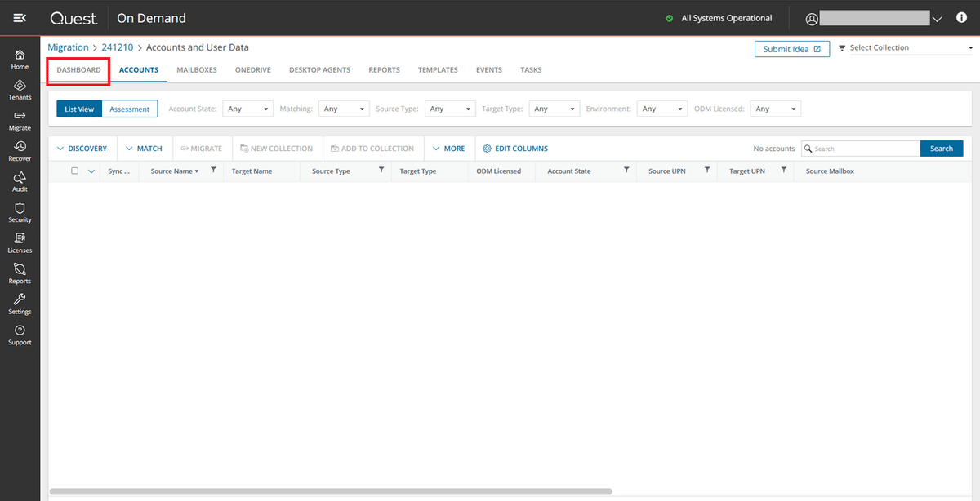
Task: Switch to the MAILBOXES tab
Action: (x=196, y=70)
